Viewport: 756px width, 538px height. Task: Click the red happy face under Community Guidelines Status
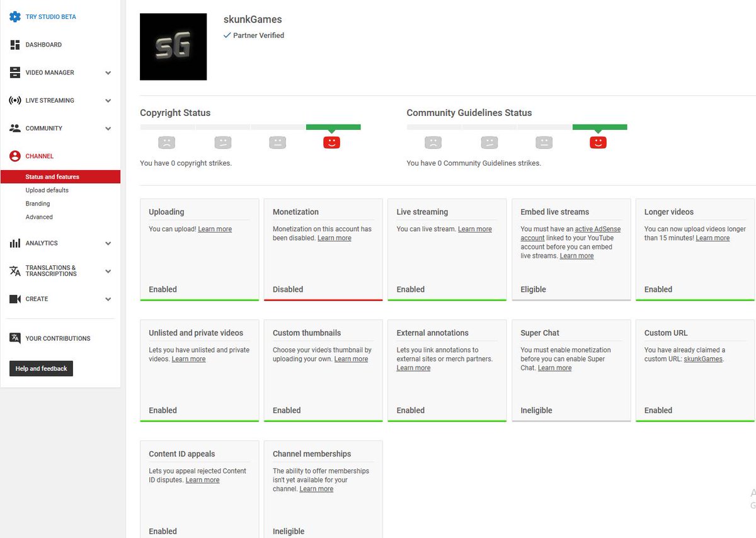click(x=598, y=142)
